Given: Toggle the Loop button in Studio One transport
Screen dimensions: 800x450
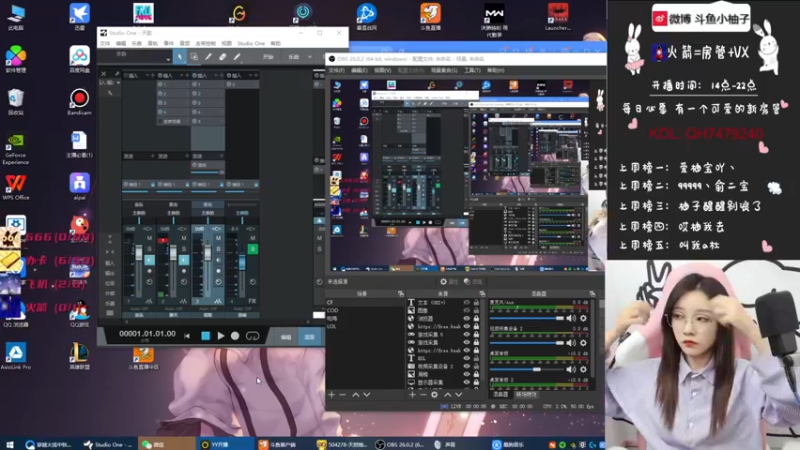Looking at the screenshot, I should click(x=253, y=336).
